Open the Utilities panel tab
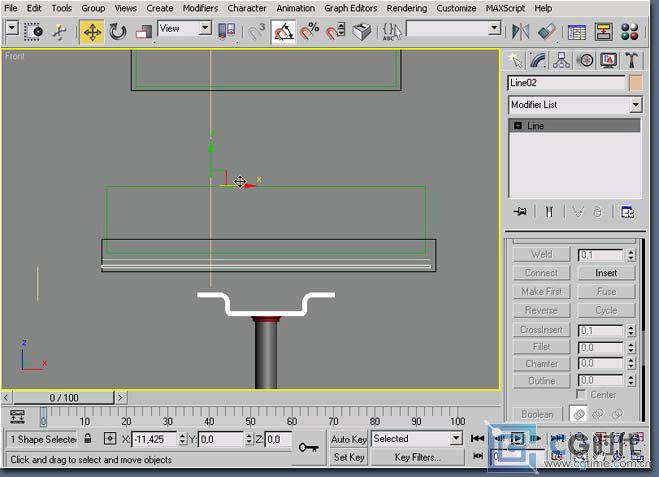The image size is (659, 477). (631, 60)
